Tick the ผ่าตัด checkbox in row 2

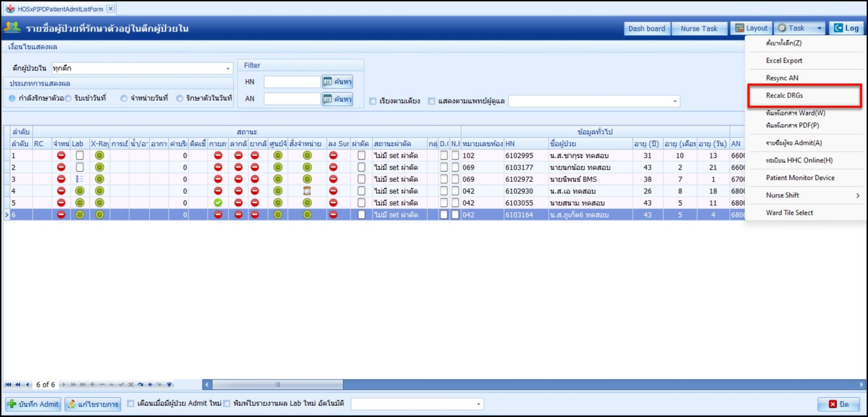pos(361,167)
